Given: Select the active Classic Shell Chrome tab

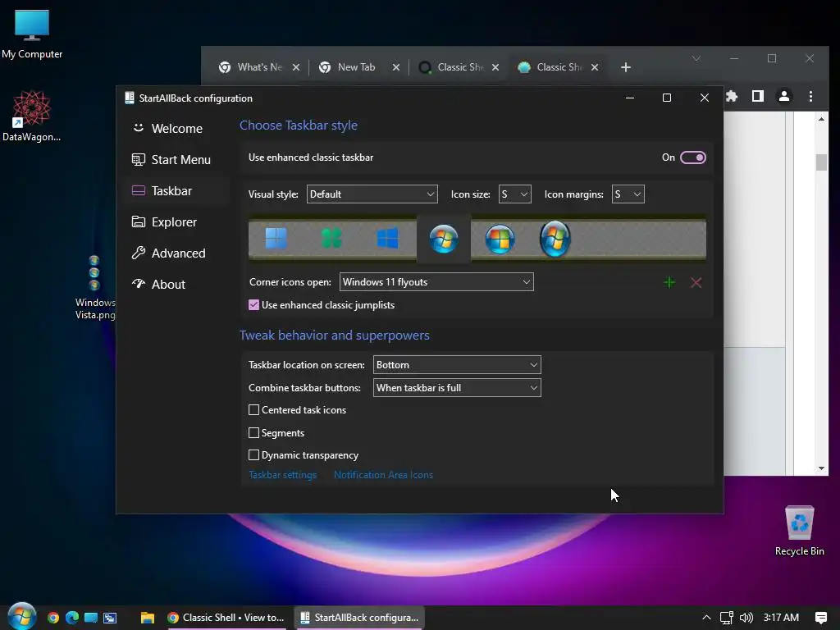Looking at the screenshot, I should click(x=559, y=67).
